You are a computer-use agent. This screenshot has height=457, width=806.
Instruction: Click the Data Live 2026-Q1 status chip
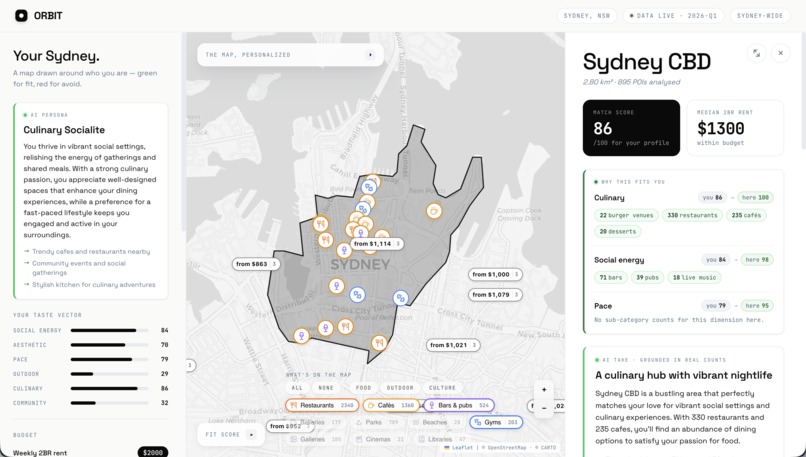click(673, 15)
